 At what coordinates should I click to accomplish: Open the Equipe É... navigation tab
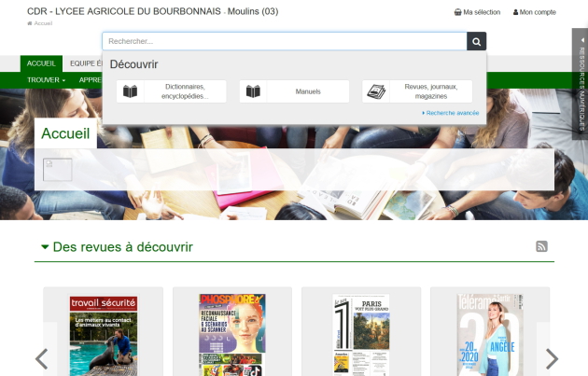pos(84,63)
